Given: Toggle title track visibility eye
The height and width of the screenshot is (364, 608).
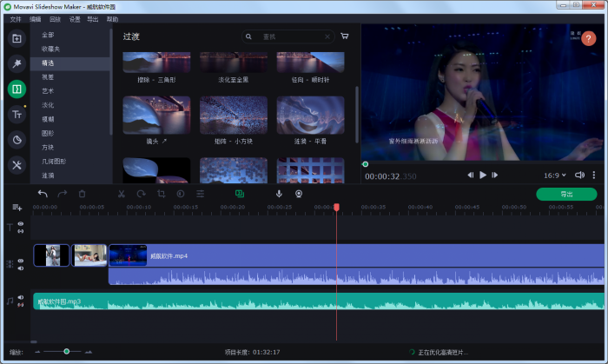Looking at the screenshot, I should coord(21,223).
